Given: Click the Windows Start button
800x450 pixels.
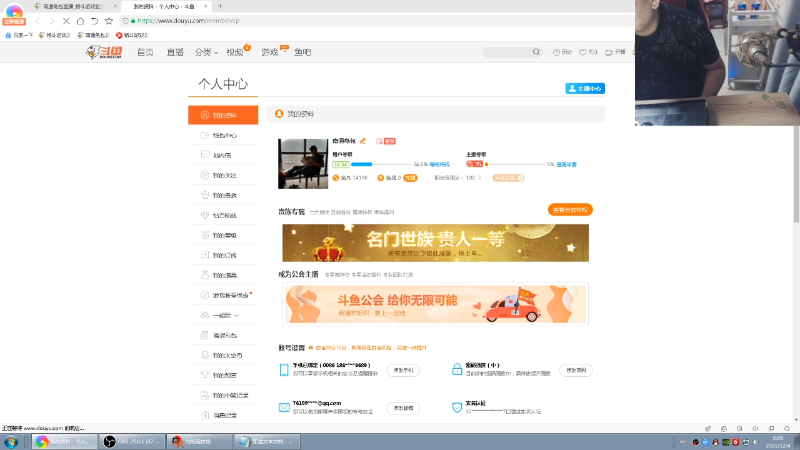Looking at the screenshot, I should coord(11,441).
